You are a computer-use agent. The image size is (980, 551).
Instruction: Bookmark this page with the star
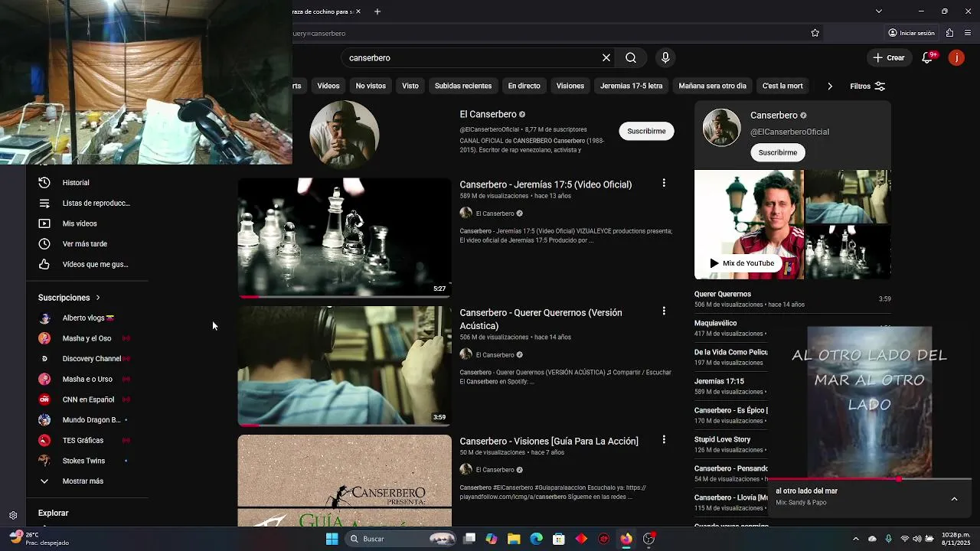pyautogui.click(x=815, y=33)
